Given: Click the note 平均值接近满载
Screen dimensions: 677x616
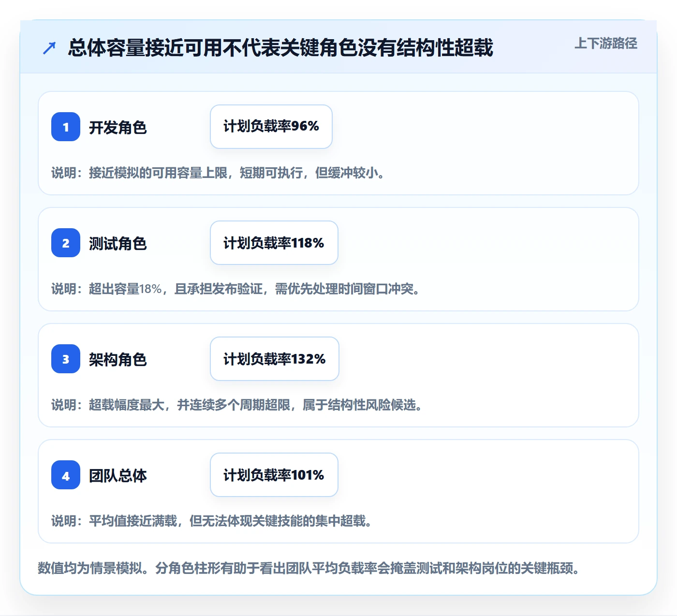Looking at the screenshot, I should pyautogui.click(x=133, y=521).
